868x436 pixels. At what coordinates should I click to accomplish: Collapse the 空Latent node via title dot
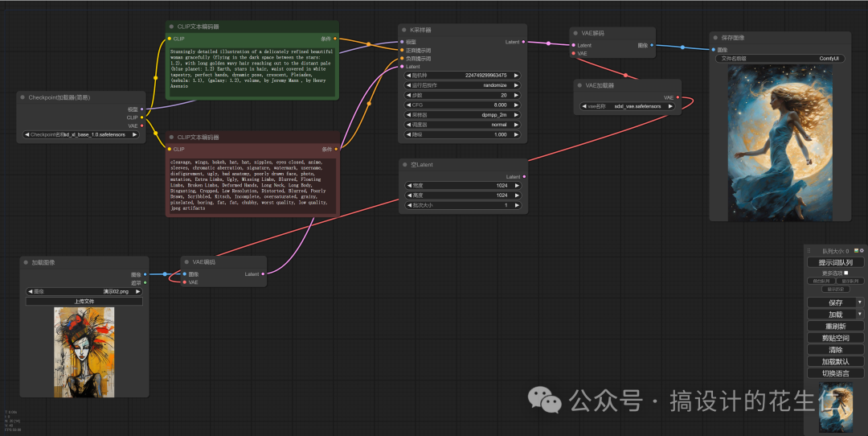tap(404, 165)
